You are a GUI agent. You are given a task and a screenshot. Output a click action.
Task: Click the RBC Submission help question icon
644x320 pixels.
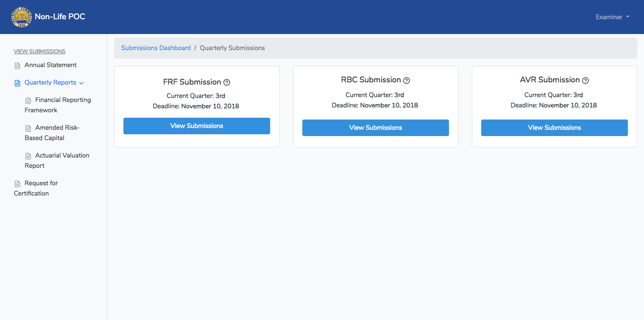click(x=407, y=81)
